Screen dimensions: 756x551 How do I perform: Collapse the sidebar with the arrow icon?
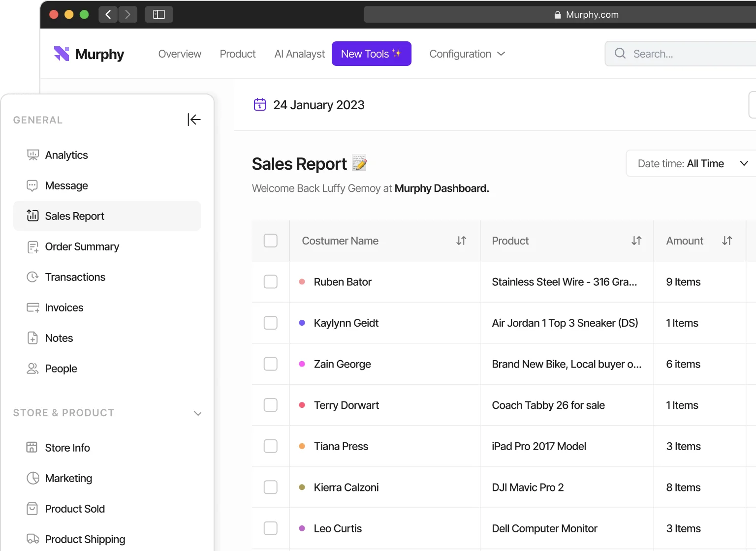click(x=194, y=120)
